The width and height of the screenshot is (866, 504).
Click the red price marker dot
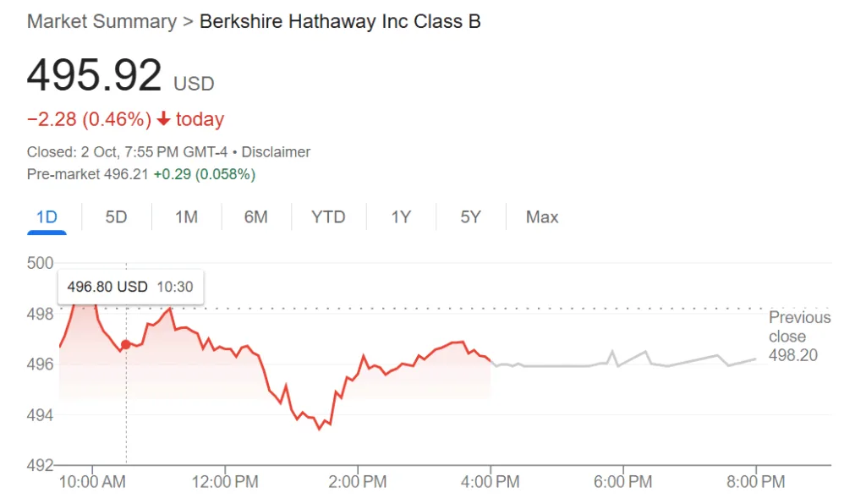click(x=125, y=344)
